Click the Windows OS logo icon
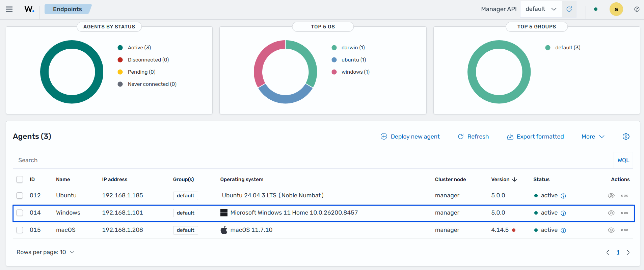Image resolution: width=644 pixels, height=270 pixels. tap(224, 213)
